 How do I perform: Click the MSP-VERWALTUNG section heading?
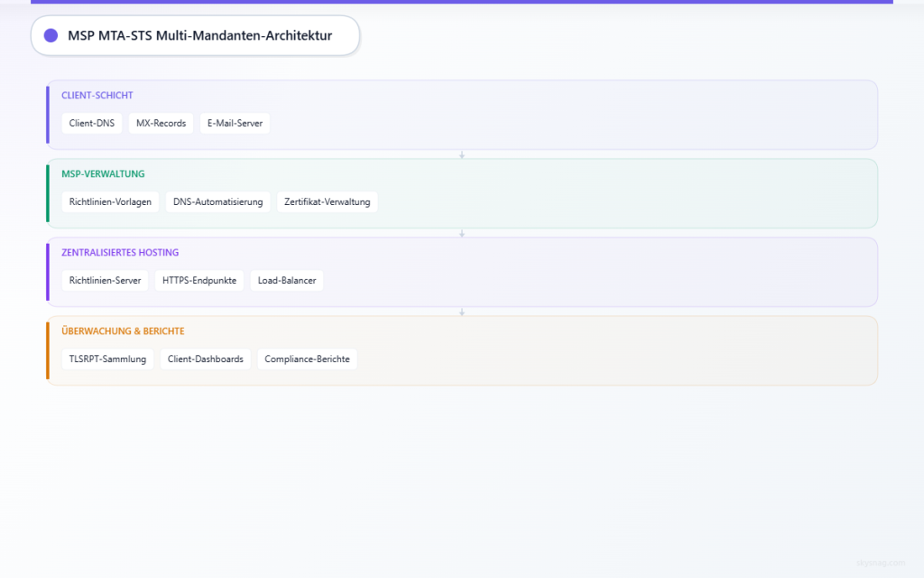click(103, 173)
